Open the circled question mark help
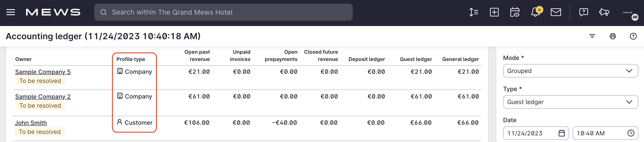The image size is (644, 142). click(633, 36)
